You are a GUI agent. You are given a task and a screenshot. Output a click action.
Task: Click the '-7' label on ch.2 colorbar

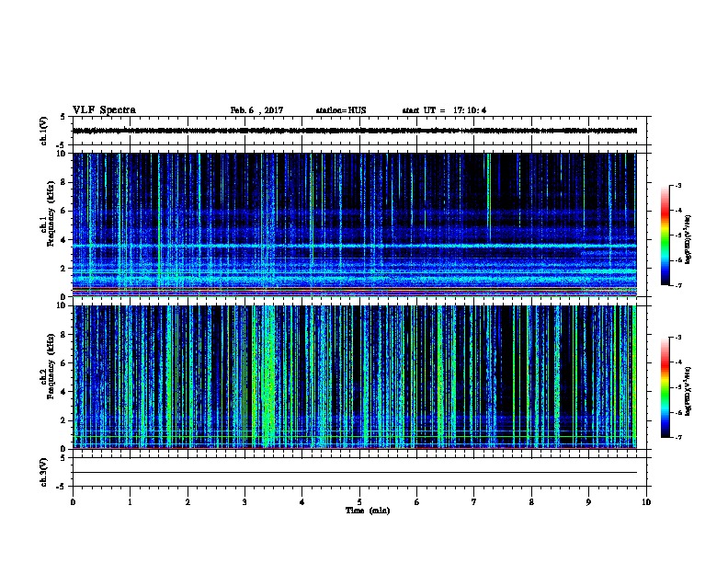click(x=677, y=437)
